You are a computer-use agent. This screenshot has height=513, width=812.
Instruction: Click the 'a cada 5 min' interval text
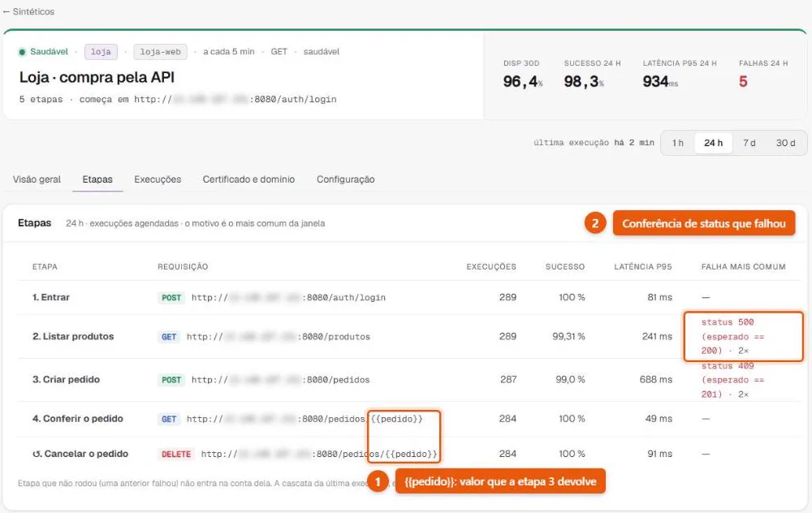(229, 52)
